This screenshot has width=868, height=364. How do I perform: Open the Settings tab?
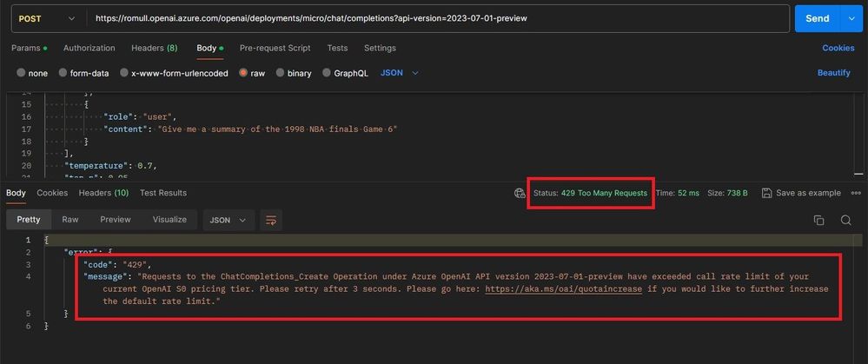click(x=380, y=48)
